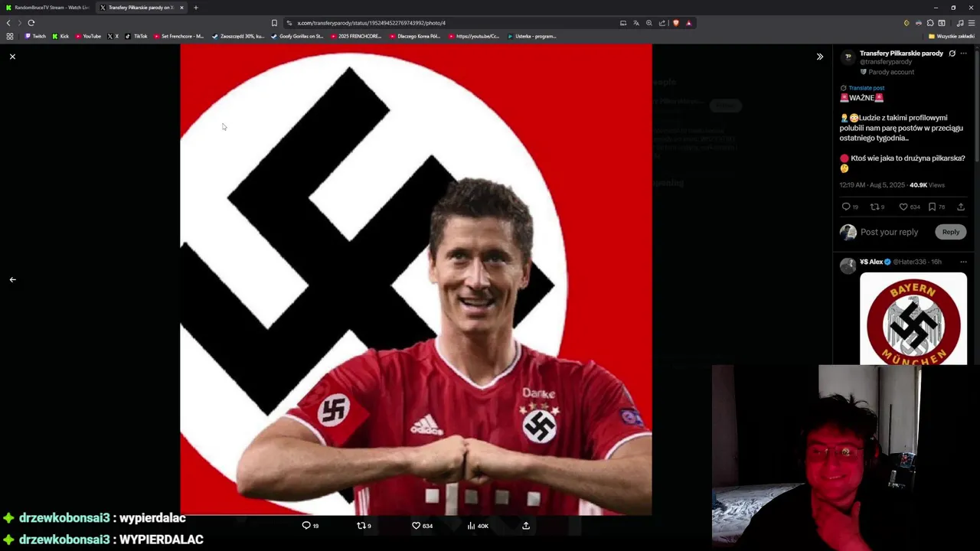Like via heart icon under photo showing 634
Image resolution: width=980 pixels, height=551 pixels.
(416, 526)
